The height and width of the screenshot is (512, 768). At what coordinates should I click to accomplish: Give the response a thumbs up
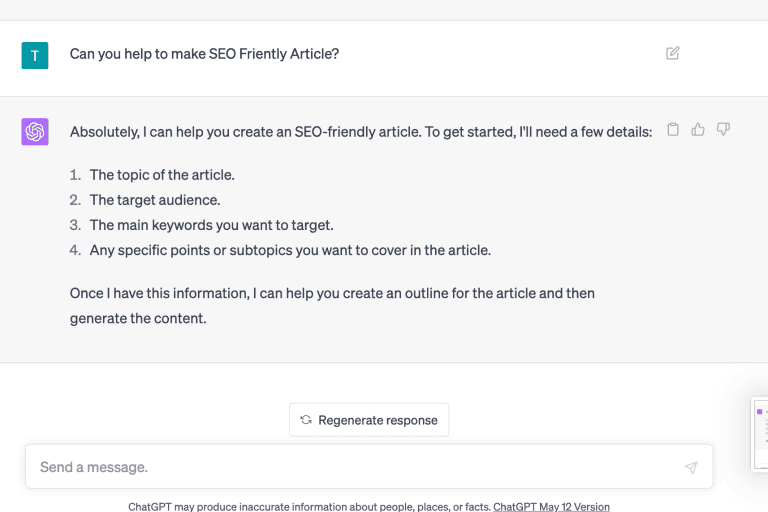698,129
